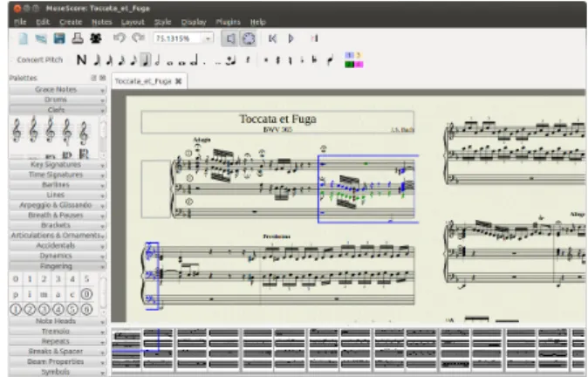Screen dimensions: 588x377
Task: Choose fingering 5 in Fingering palette
Action: coord(86,278)
